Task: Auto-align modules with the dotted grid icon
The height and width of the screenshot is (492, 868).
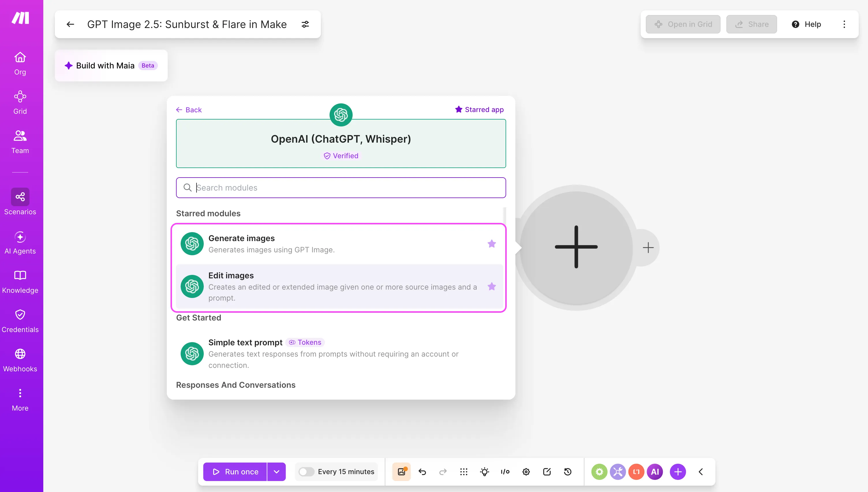Action: (x=463, y=472)
